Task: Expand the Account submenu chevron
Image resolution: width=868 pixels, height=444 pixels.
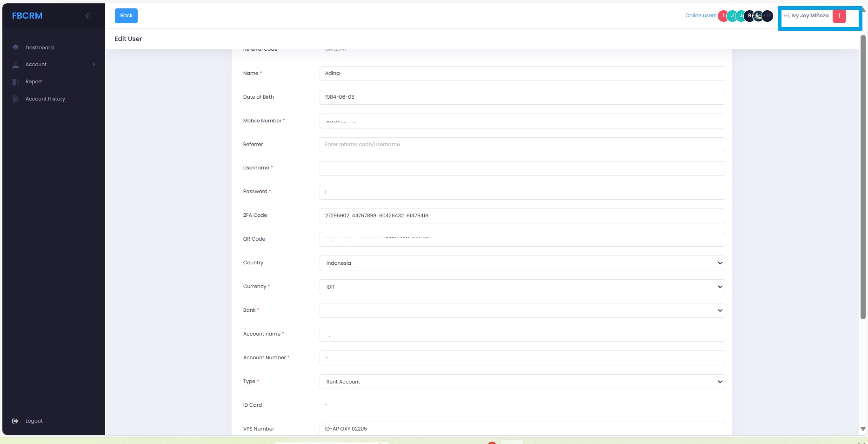Action: (94, 65)
